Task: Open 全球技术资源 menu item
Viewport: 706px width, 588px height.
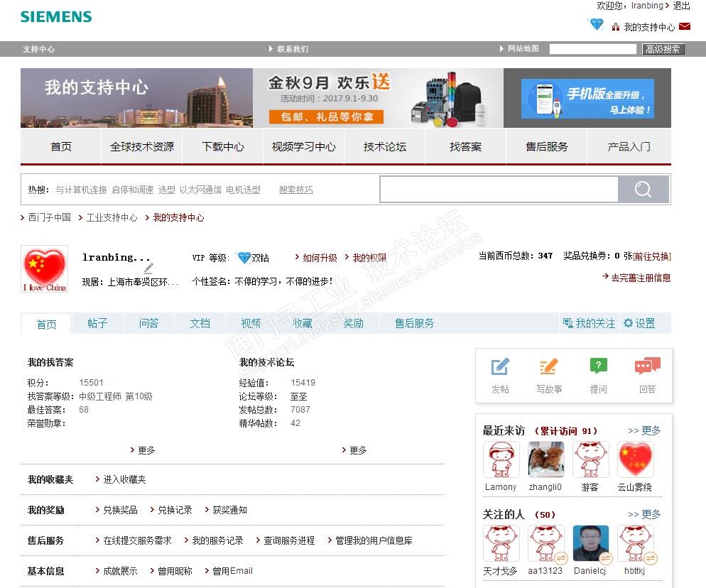Action: (x=142, y=147)
